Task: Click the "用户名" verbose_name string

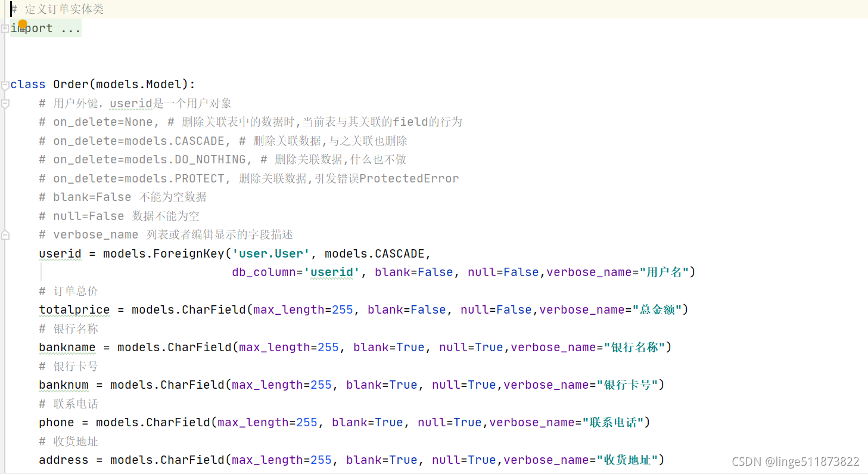Action: pyautogui.click(x=665, y=272)
